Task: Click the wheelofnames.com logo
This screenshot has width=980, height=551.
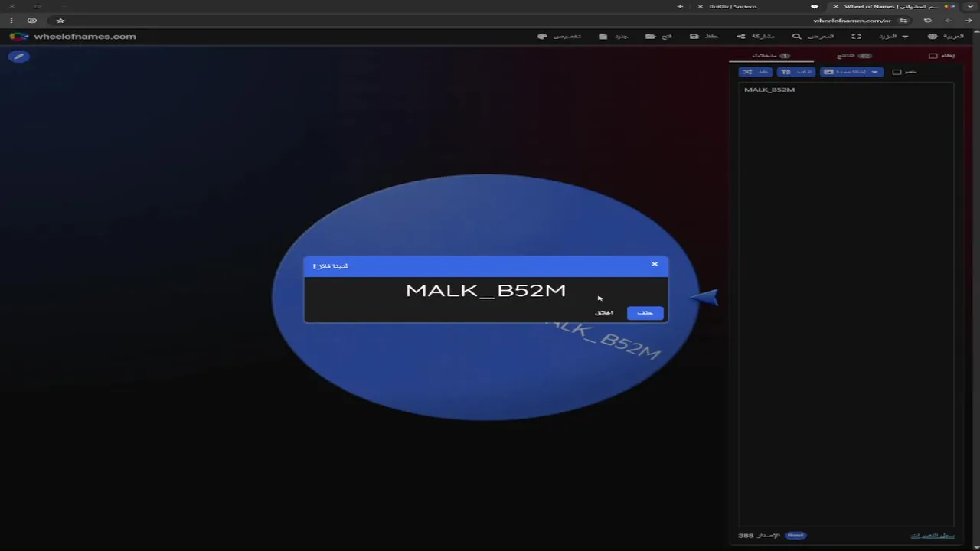Action: [73, 36]
